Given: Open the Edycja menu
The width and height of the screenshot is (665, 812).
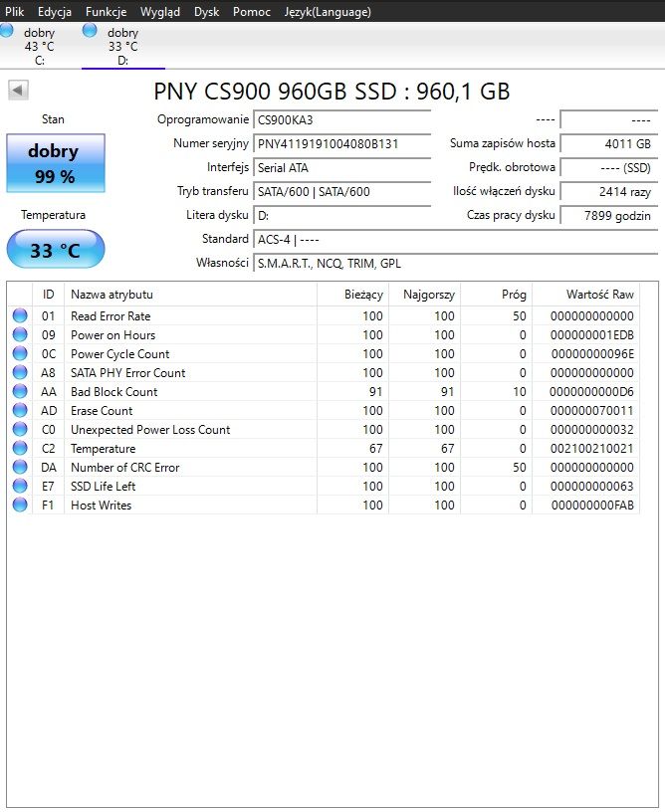Looking at the screenshot, I should [x=55, y=11].
